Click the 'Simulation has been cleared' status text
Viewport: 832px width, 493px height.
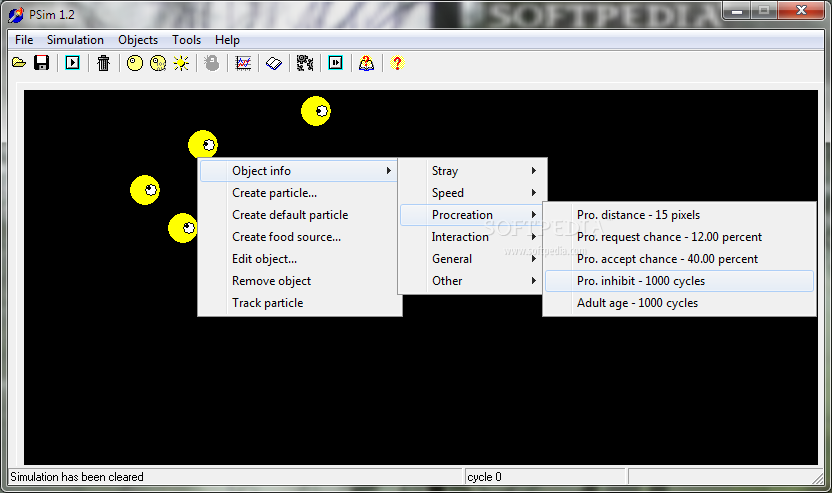77,477
